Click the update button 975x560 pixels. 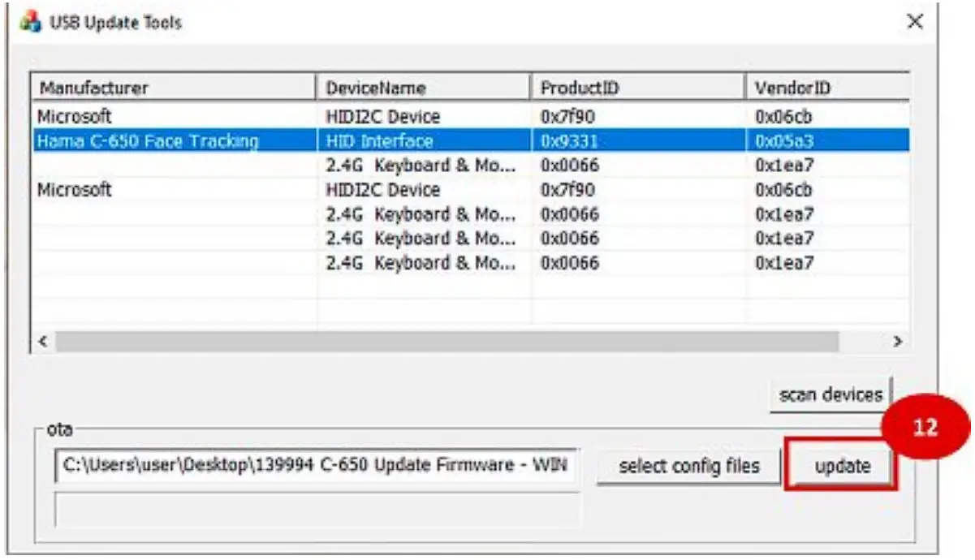[x=842, y=466]
